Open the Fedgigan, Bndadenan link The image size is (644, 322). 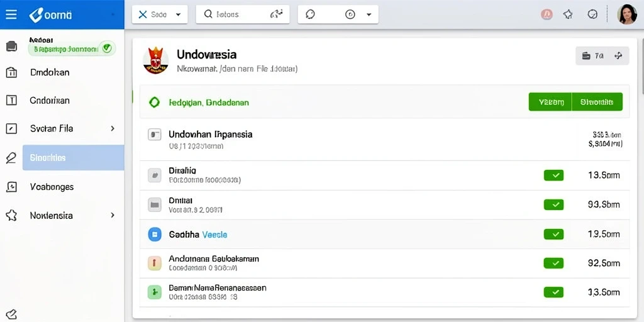point(209,103)
